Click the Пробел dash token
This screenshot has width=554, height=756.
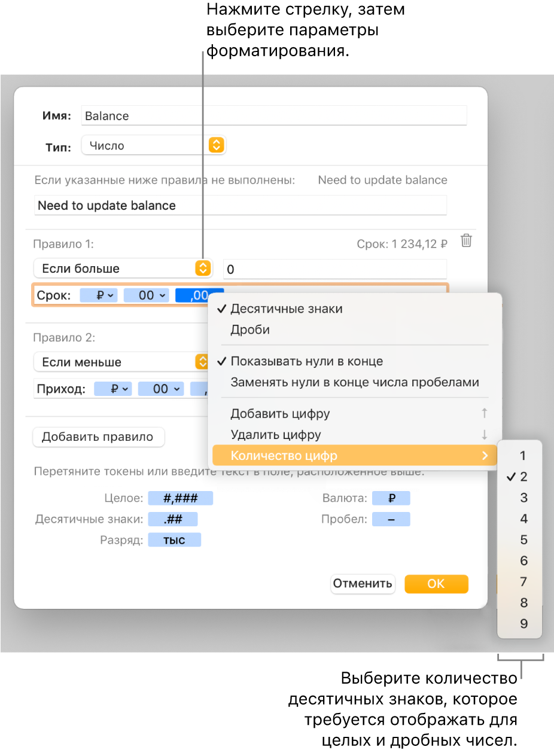(x=391, y=519)
